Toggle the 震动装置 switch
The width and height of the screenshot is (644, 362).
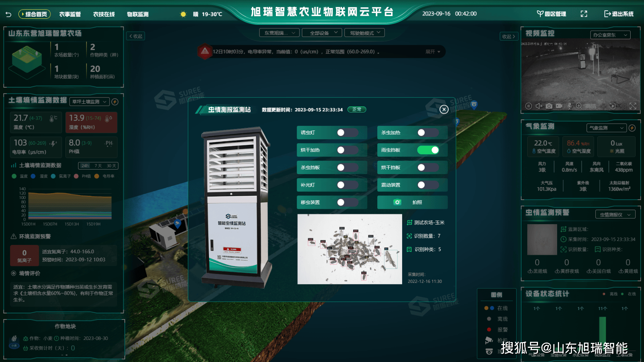(x=428, y=185)
